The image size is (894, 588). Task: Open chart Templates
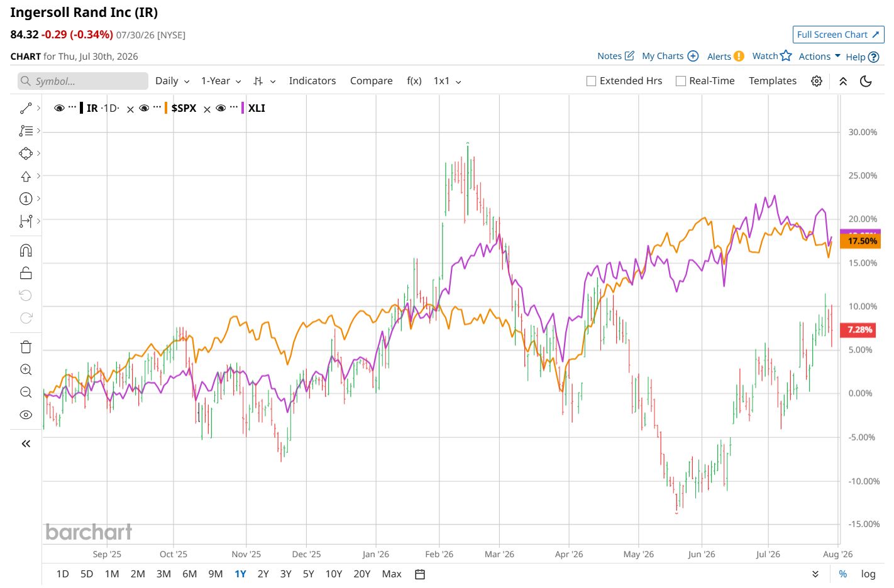click(x=773, y=81)
